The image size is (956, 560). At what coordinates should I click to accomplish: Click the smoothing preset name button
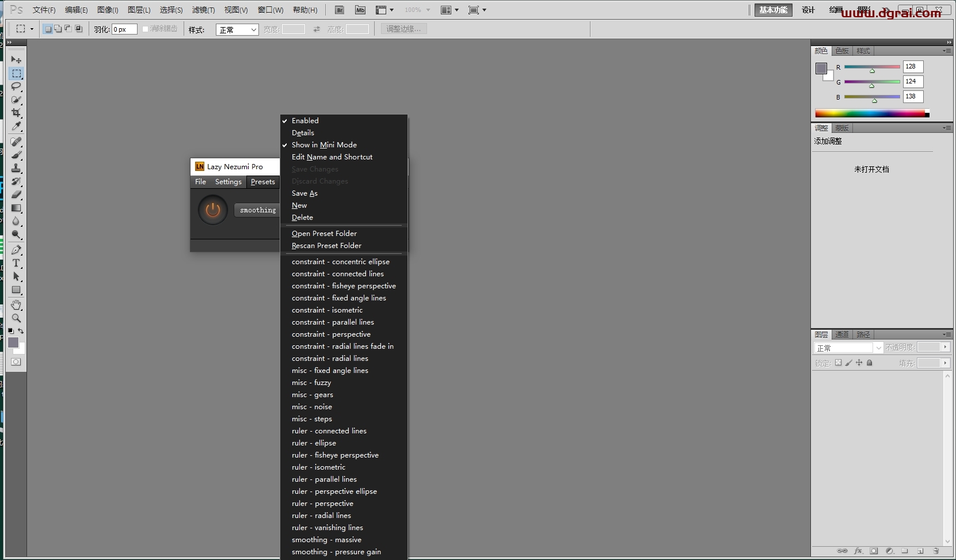(257, 210)
